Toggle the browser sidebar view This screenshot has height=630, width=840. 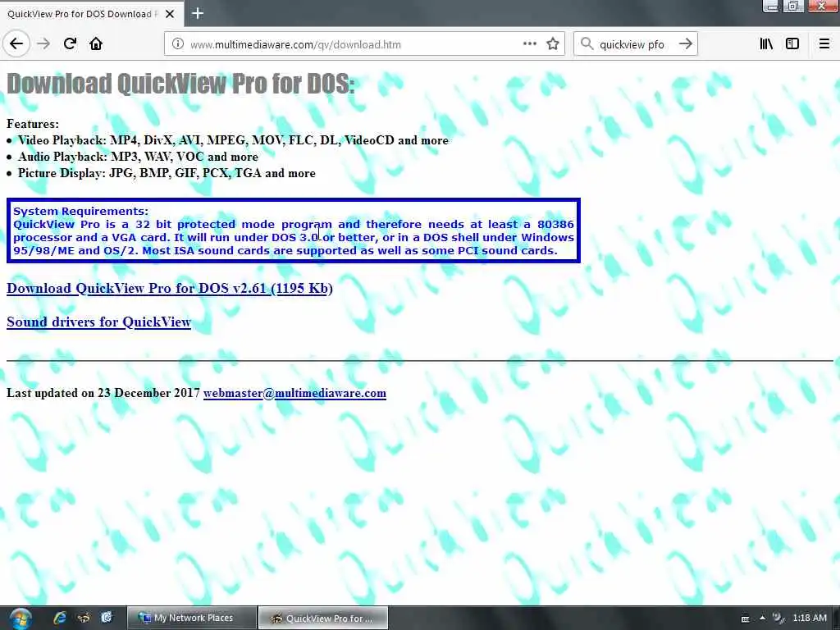click(x=792, y=44)
